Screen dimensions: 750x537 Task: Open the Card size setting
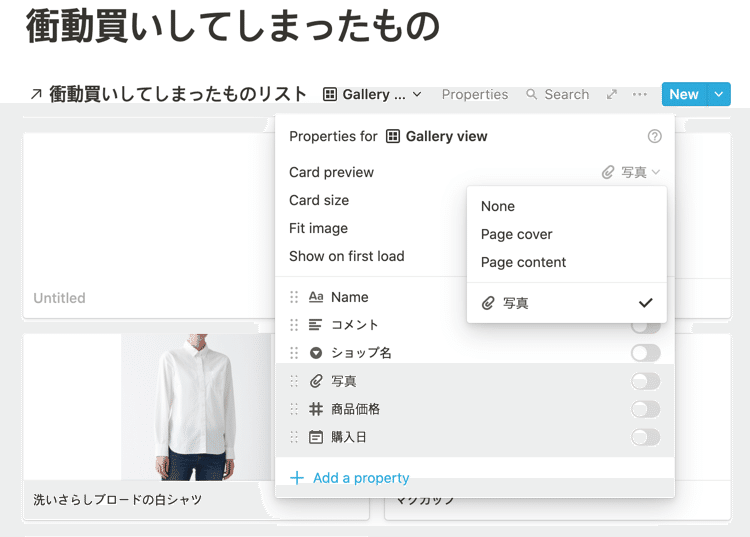click(x=319, y=200)
